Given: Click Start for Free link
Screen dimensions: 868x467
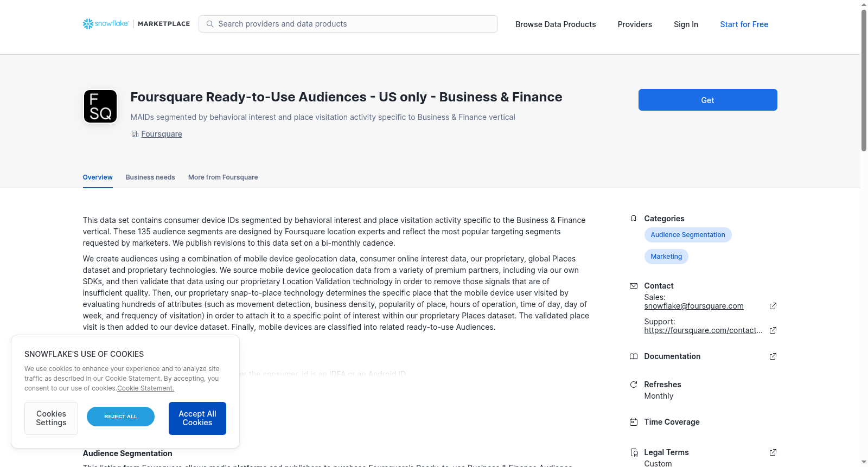Looking at the screenshot, I should (744, 24).
